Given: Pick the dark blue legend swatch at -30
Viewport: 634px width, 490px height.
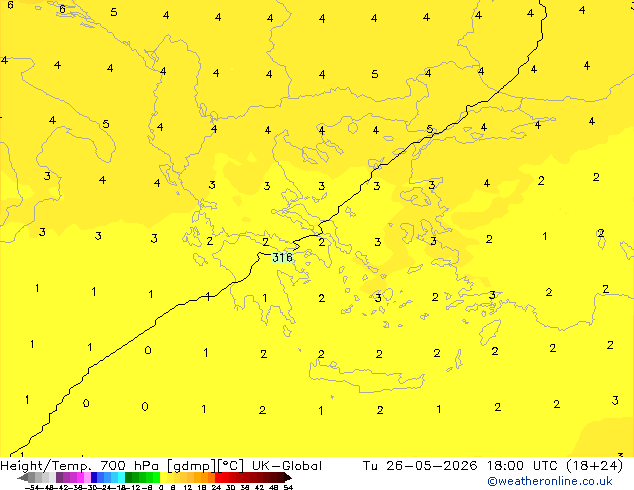Looking at the screenshot, I should click(x=94, y=477).
